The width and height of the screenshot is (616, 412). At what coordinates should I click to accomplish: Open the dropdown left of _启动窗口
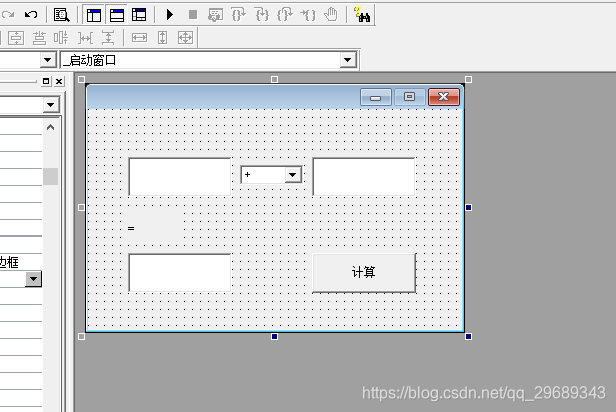pos(48,60)
